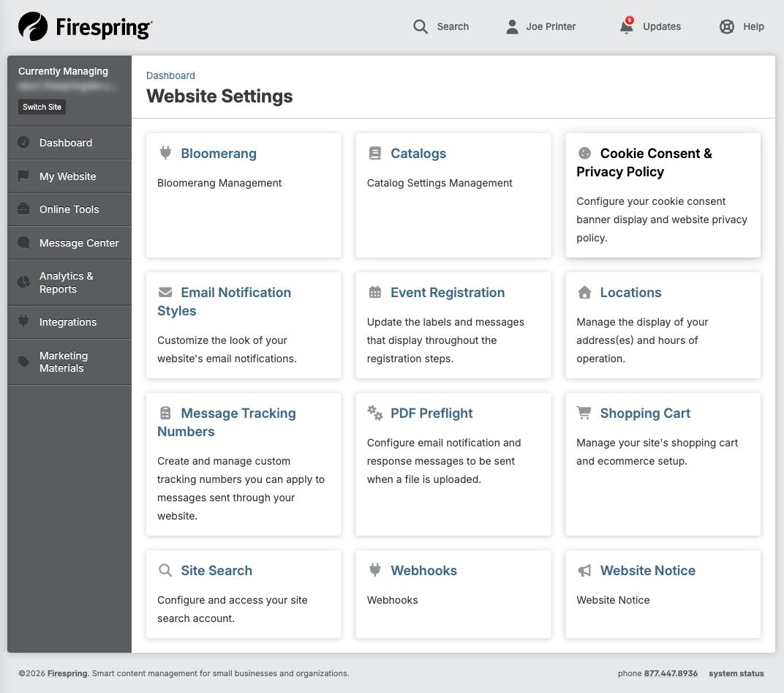This screenshot has width=784, height=693.
Task: Open the Webhooks title link
Action: click(423, 570)
